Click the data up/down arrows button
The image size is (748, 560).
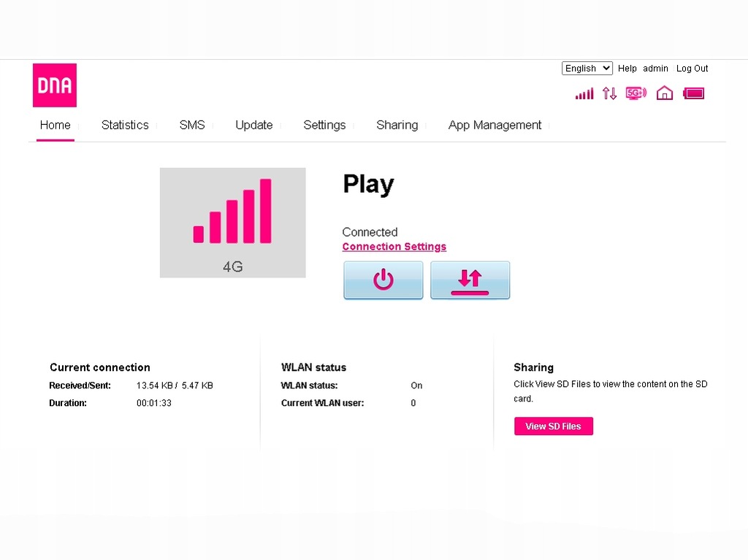coord(470,280)
